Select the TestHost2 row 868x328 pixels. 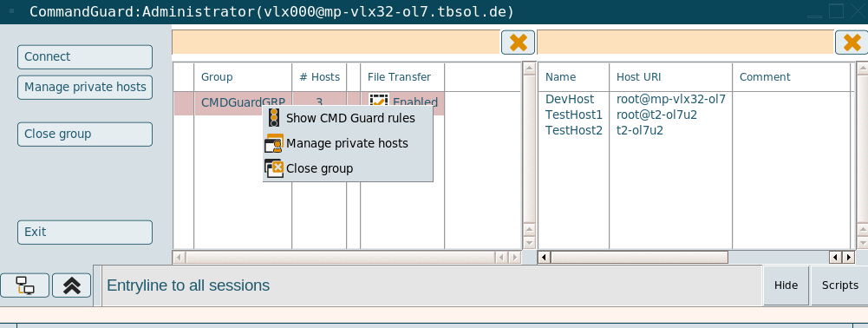tap(573, 130)
